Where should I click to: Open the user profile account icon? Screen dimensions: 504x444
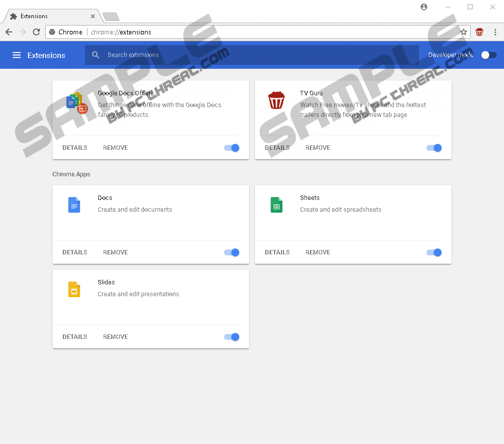(x=424, y=7)
